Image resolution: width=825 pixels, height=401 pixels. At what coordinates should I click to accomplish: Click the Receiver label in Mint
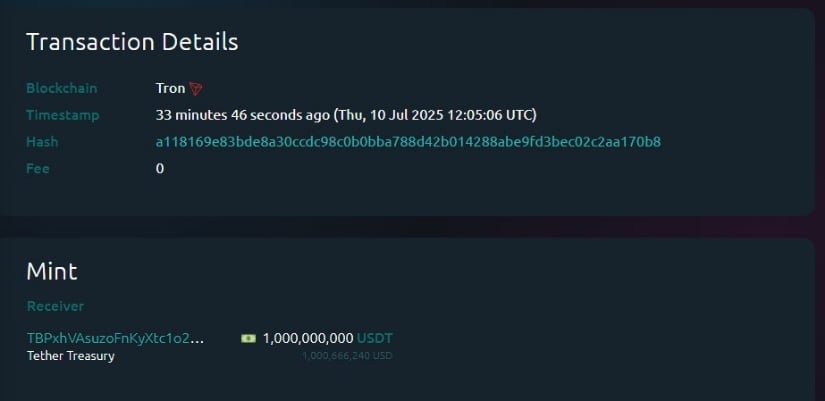tap(55, 306)
